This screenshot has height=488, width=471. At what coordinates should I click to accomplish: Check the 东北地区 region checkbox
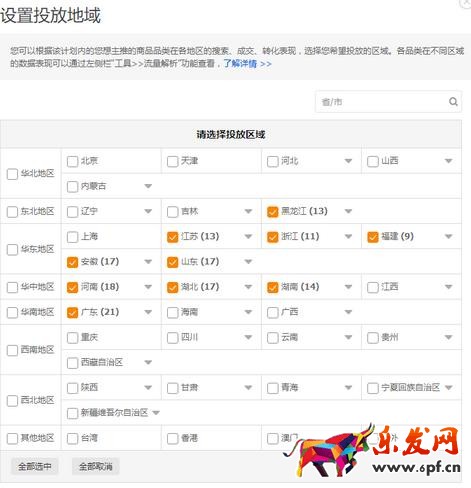(x=12, y=212)
